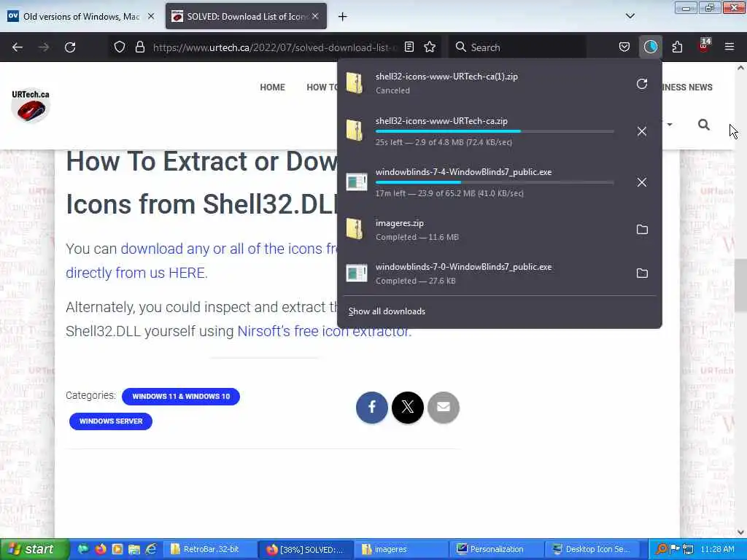The width and height of the screenshot is (747, 560).
Task: Show imageres.zip in its folder
Action: pyautogui.click(x=642, y=230)
